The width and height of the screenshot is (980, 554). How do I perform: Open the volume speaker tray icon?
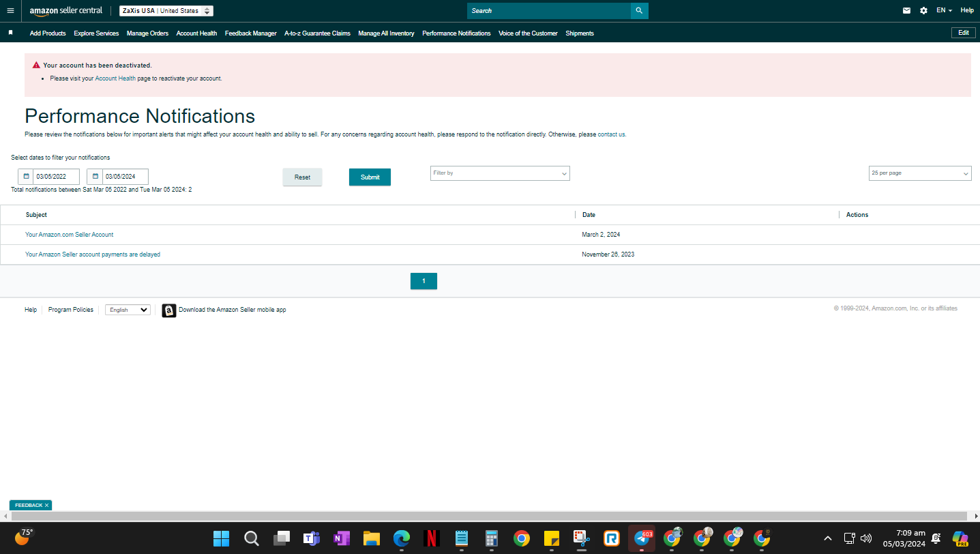pyautogui.click(x=866, y=538)
